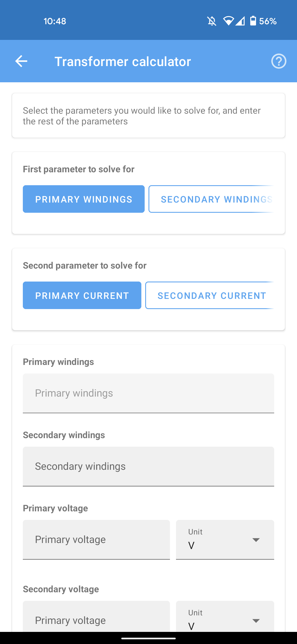Tap the Transformer calculator title
This screenshot has height=644, width=297.
(x=123, y=61)
